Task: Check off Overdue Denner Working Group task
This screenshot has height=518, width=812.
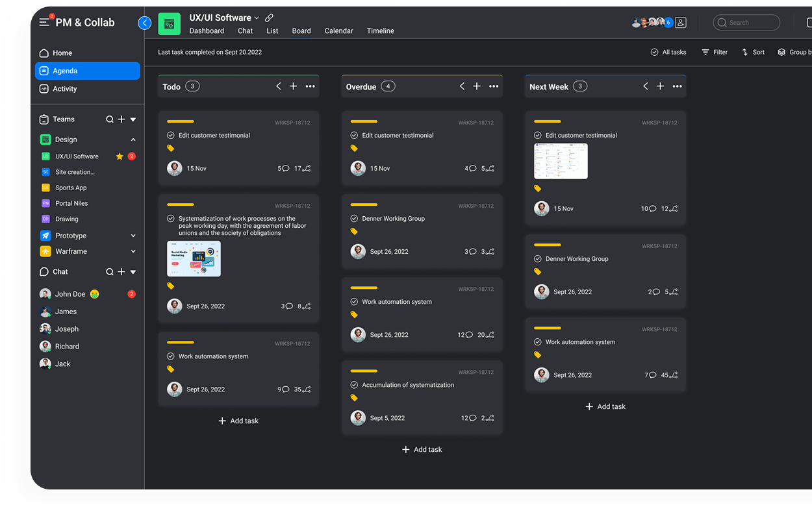Action: 354,219
